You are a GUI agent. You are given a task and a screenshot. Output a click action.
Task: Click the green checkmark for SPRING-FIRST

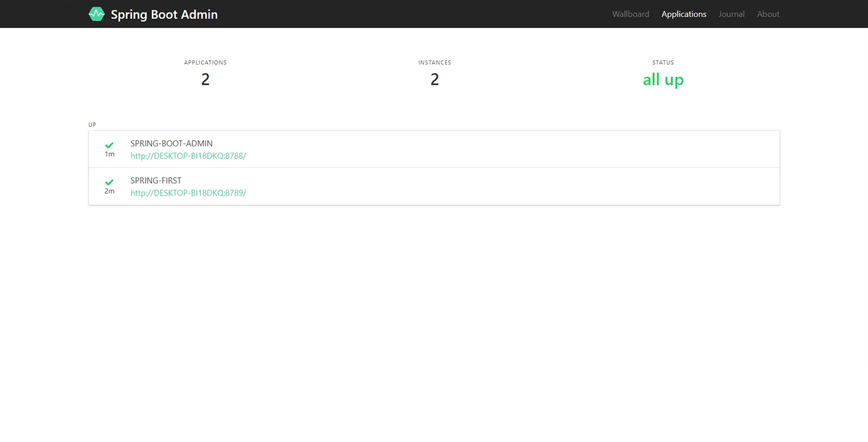point(109,183)
